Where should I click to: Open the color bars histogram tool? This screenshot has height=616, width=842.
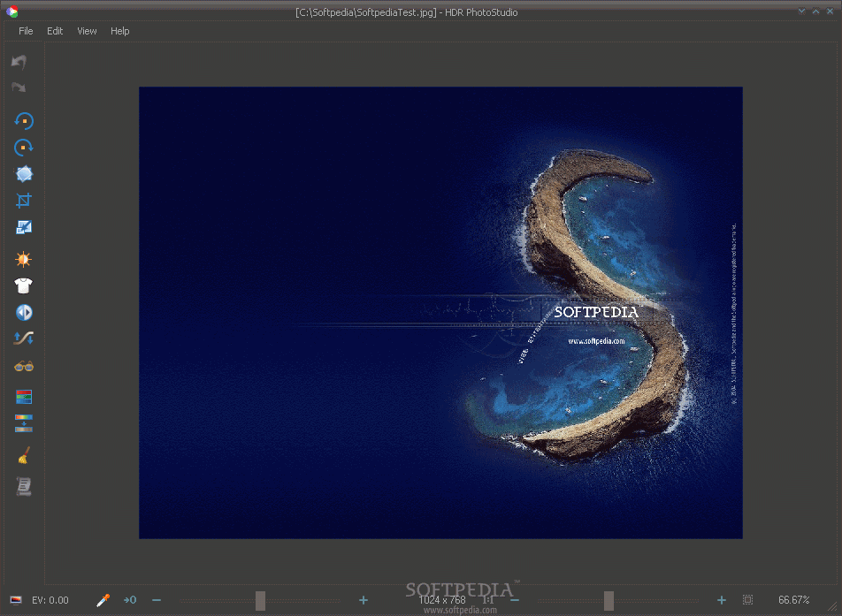[x=24, y=397]
